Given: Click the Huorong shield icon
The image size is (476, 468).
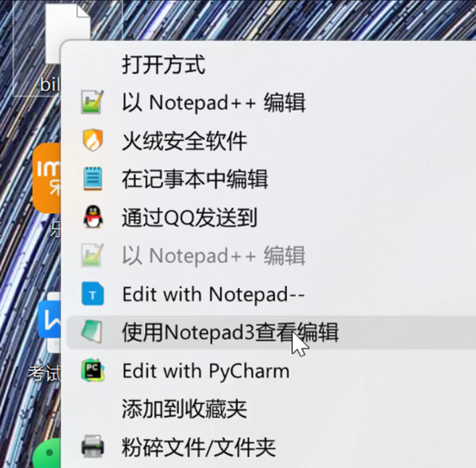Looking at the screenshot, I should tap(93, 140).
